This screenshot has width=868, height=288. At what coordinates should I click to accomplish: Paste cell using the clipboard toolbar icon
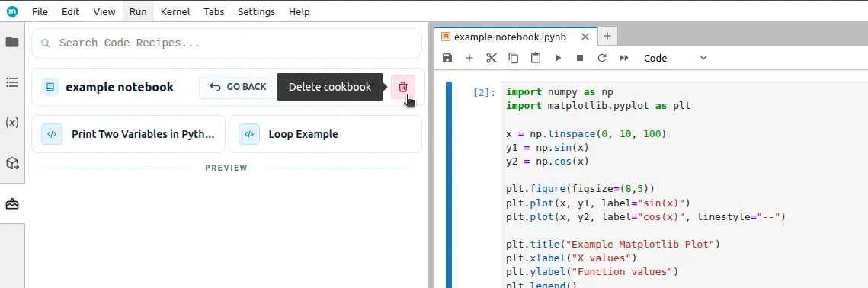pos(535,58)
